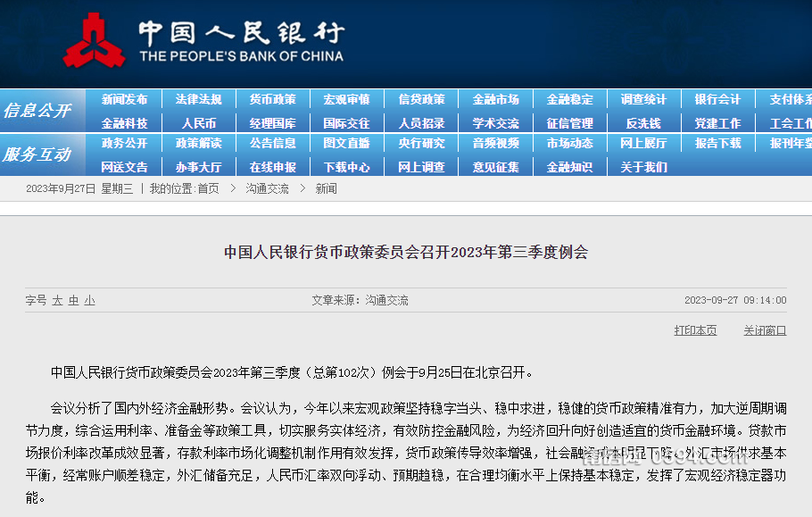This screenshot has height=517, width=812.
Task: Open 沟通交流 in the breadcrumb trail
Action: [x=267, y=188]
